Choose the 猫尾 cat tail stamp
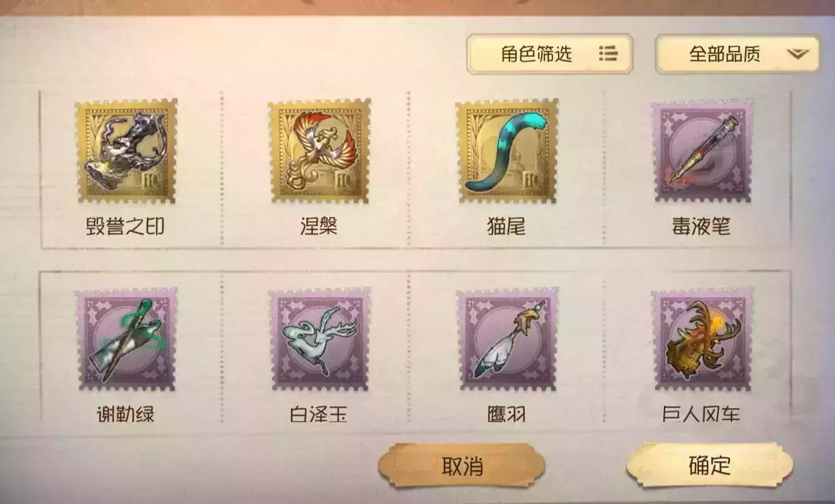835x504 pixels. [507, 150]
